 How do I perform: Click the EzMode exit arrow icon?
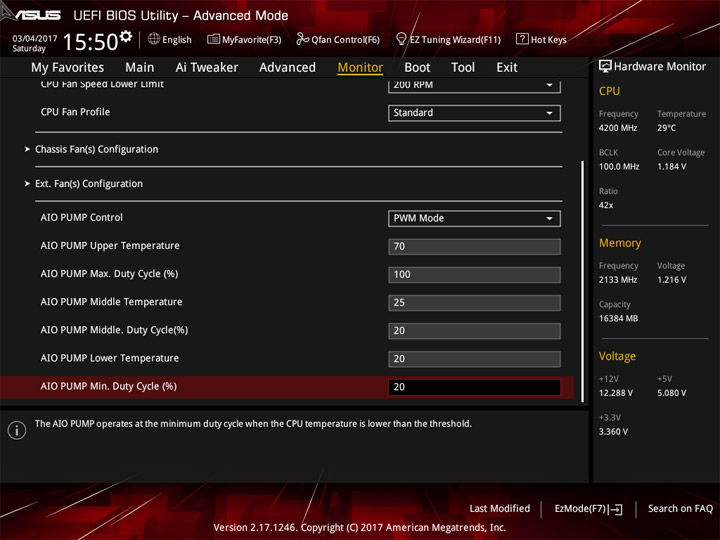click(x=616, y=509)
